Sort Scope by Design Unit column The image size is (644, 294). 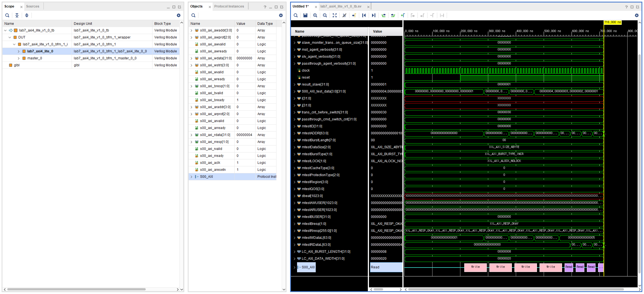pos(112,24)
